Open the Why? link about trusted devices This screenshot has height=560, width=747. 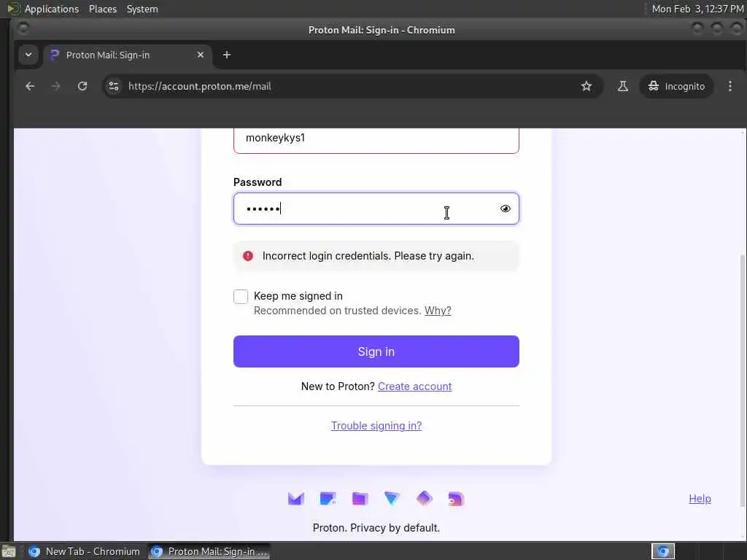438,311
